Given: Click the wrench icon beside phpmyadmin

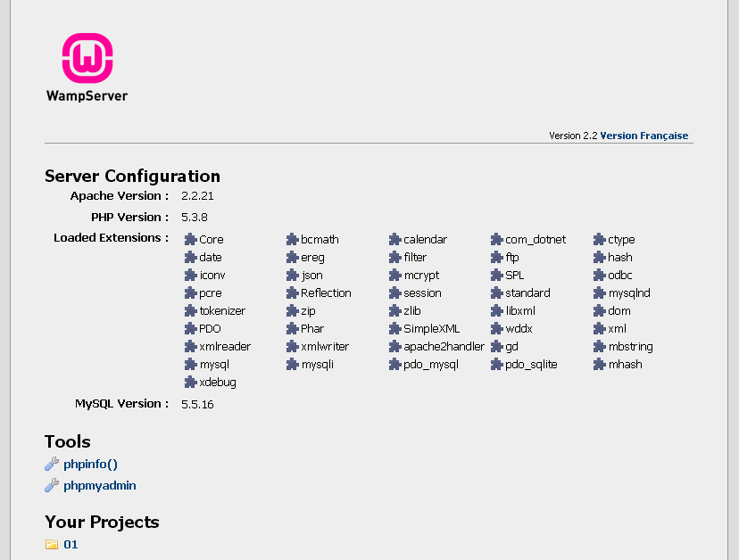Looking at the screenshot, I should coord(52,486).
